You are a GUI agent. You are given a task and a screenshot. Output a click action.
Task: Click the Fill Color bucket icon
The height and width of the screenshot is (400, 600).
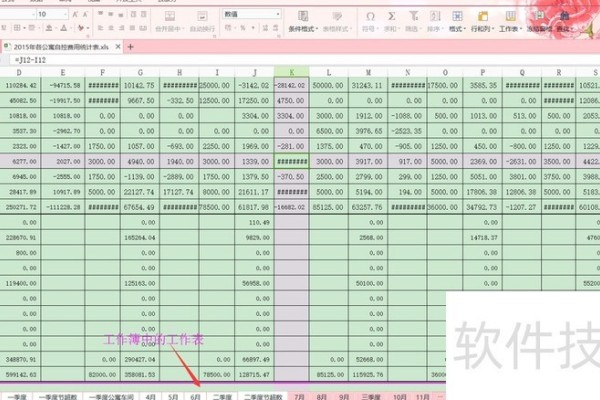pos(49,28)
